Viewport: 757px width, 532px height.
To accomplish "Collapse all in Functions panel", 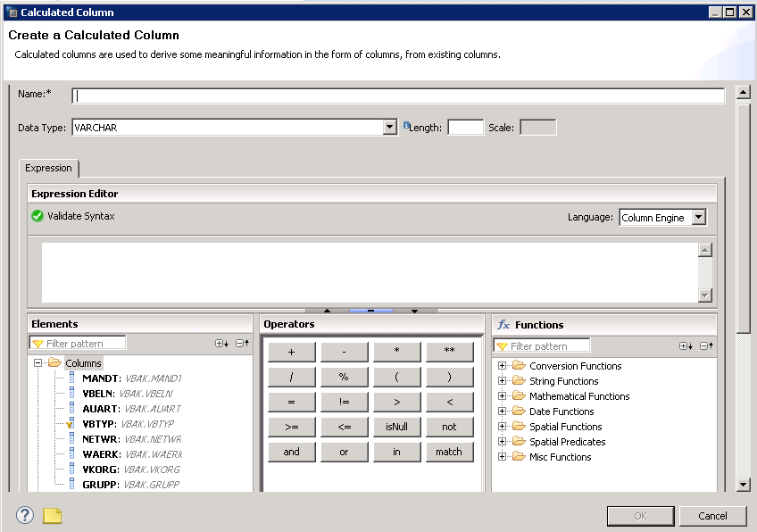I will tap(706, 346).
